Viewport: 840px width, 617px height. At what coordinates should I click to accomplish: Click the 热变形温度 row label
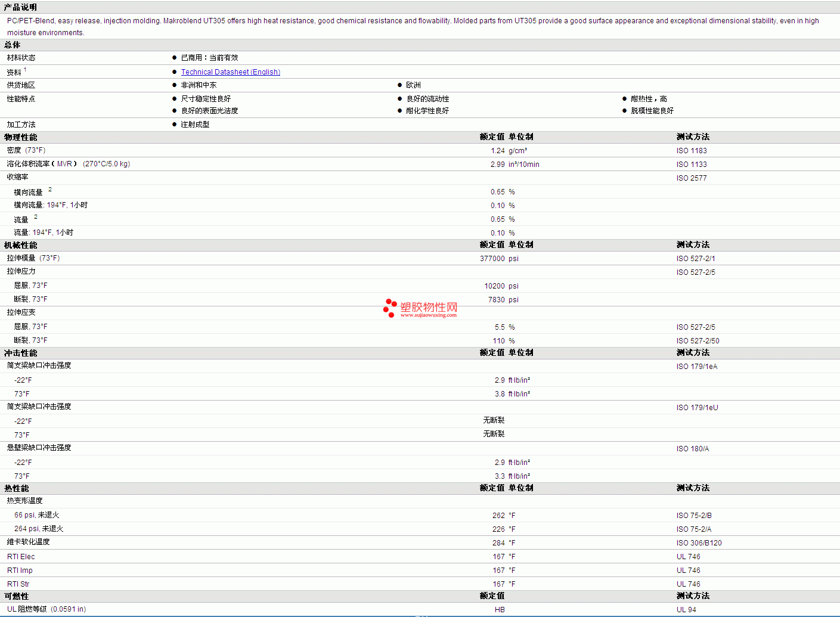tap(25, 501)
